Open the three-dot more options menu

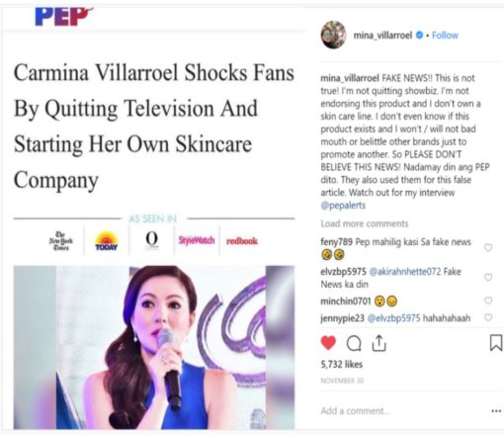point(496,411)
